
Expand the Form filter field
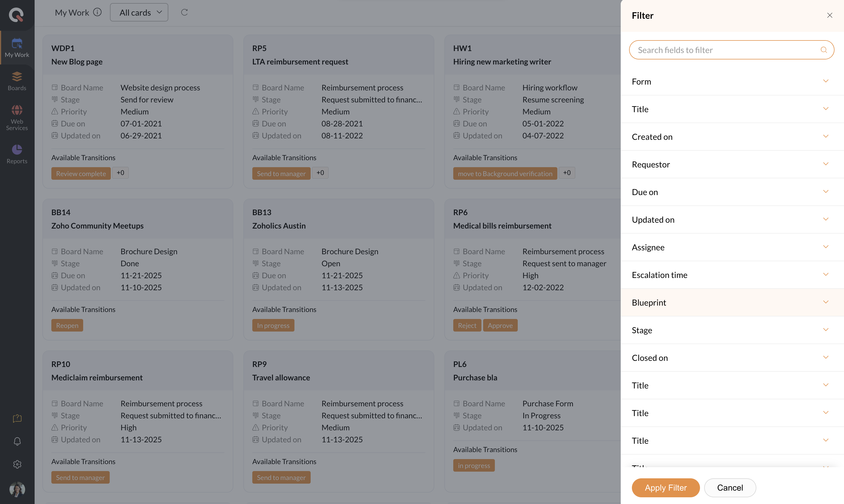[732, 81]
